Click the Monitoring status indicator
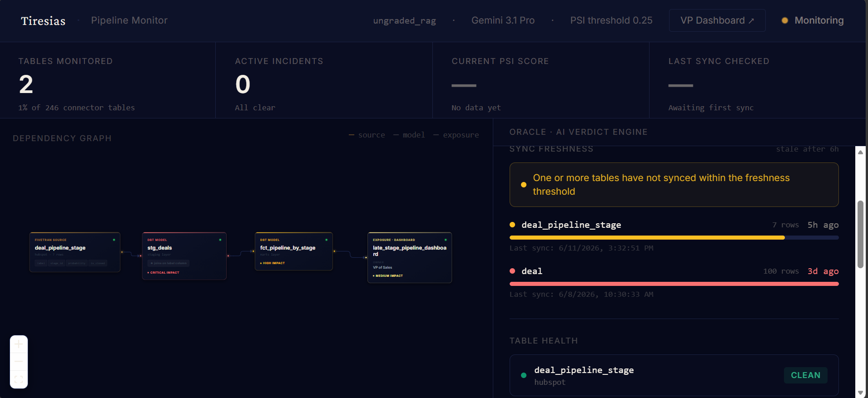Viewport: 868px width, 398px height. click(813, 20)
